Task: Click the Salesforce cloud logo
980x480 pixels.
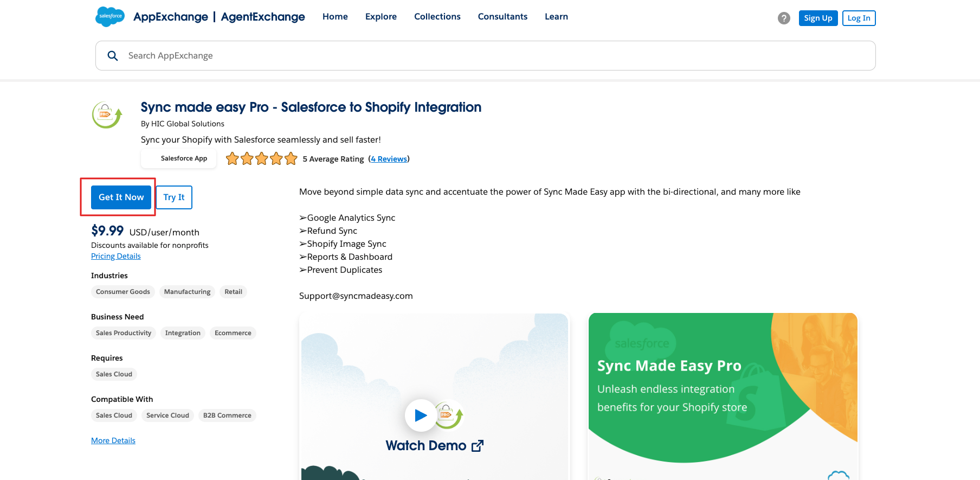Action: (x=110, y=17)
